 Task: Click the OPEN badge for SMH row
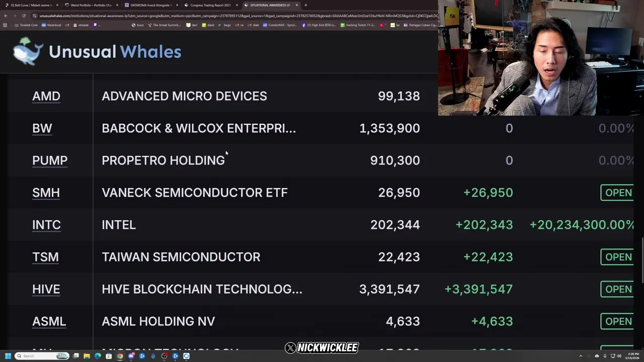(618, 193)
